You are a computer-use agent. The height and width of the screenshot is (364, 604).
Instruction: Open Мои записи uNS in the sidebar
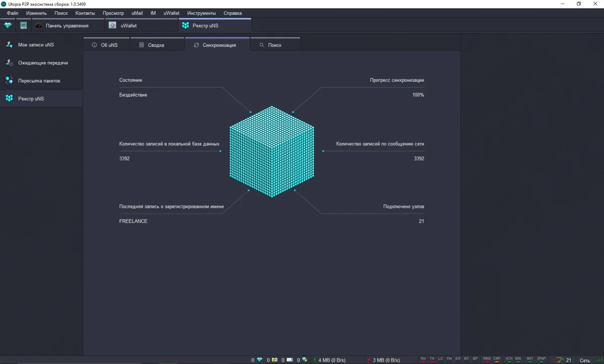tap(36, 45)
